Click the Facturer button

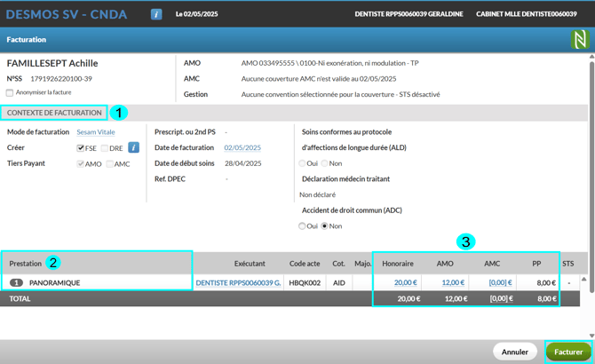click(568, 352)
